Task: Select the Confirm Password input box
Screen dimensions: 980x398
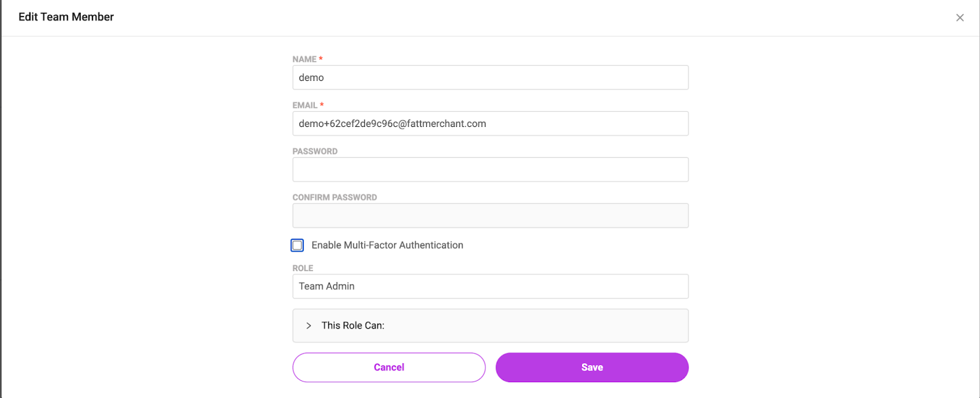Action: pos(490,216)
